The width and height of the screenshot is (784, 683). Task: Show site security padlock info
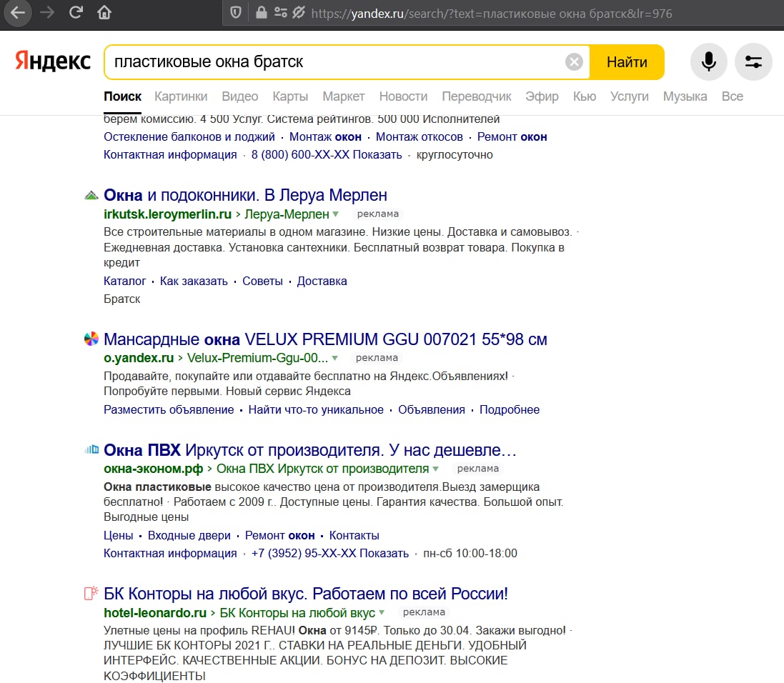click(x=261, y=12)
